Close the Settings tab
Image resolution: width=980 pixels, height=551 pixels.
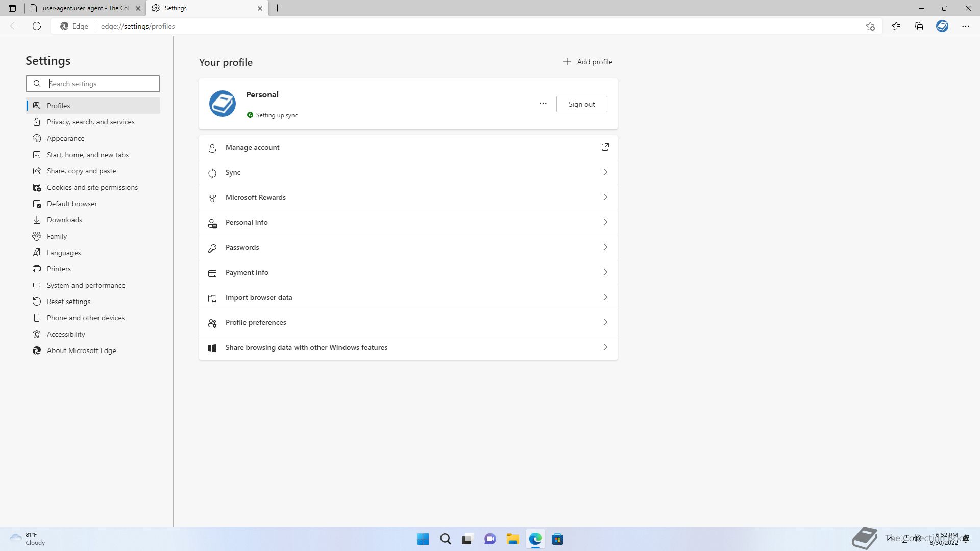click(x=260, y=8)
